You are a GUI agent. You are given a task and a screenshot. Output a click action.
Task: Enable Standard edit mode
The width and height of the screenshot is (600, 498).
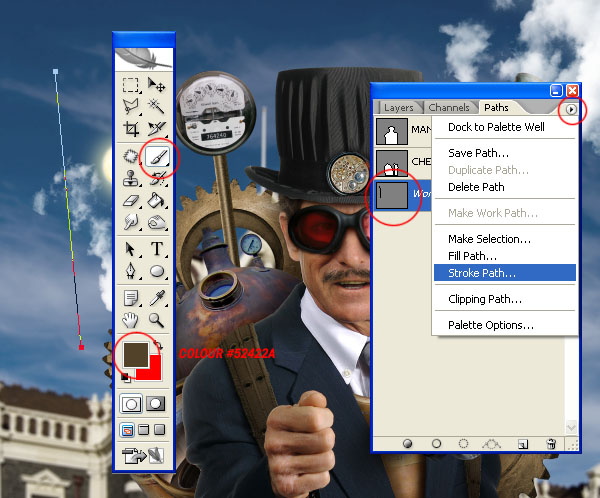[x=131, y=404]
